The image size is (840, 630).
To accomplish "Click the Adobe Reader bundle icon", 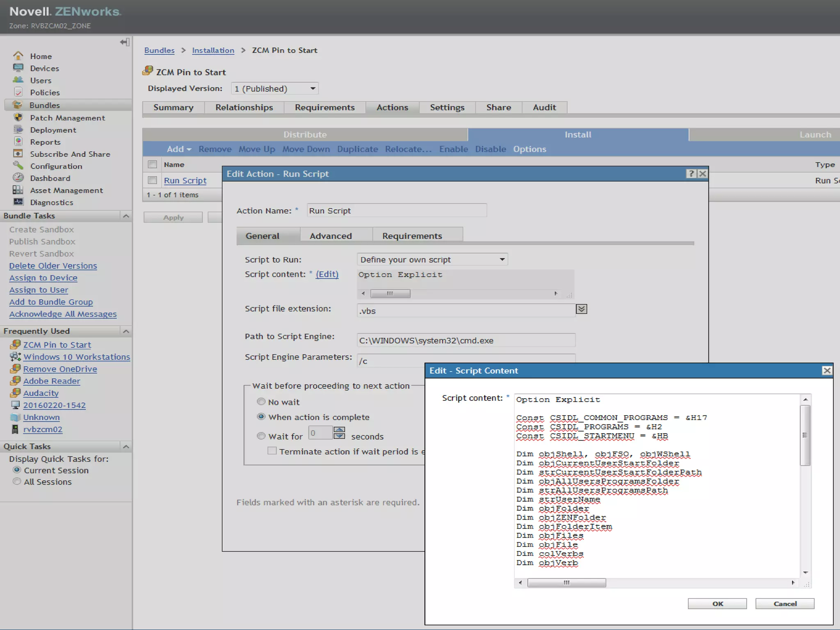I will point(15,381).
